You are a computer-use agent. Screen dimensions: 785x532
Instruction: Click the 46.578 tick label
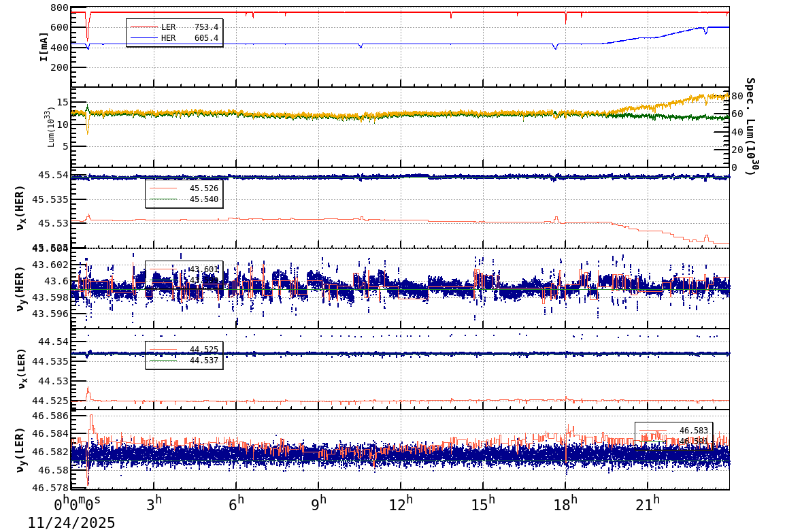pos(50,488)
